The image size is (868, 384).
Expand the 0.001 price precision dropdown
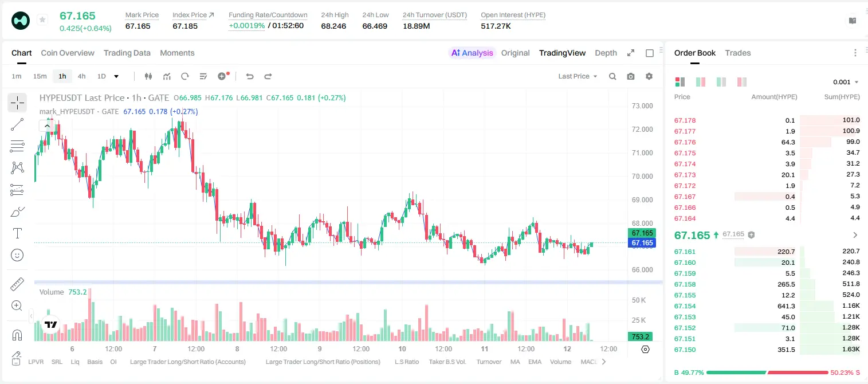point(846,82)
